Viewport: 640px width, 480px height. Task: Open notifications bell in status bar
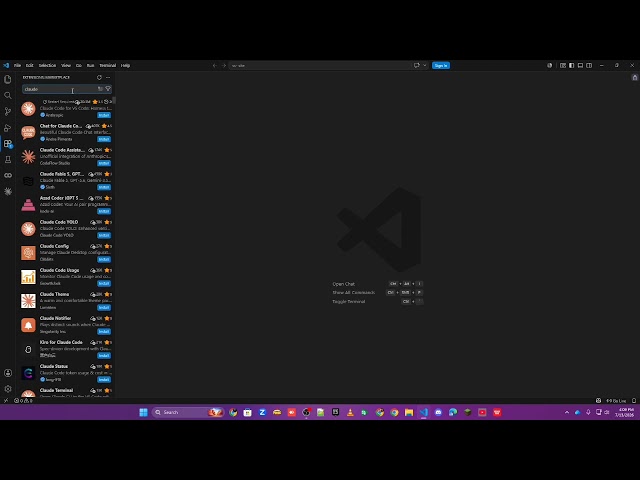(634, 401)
